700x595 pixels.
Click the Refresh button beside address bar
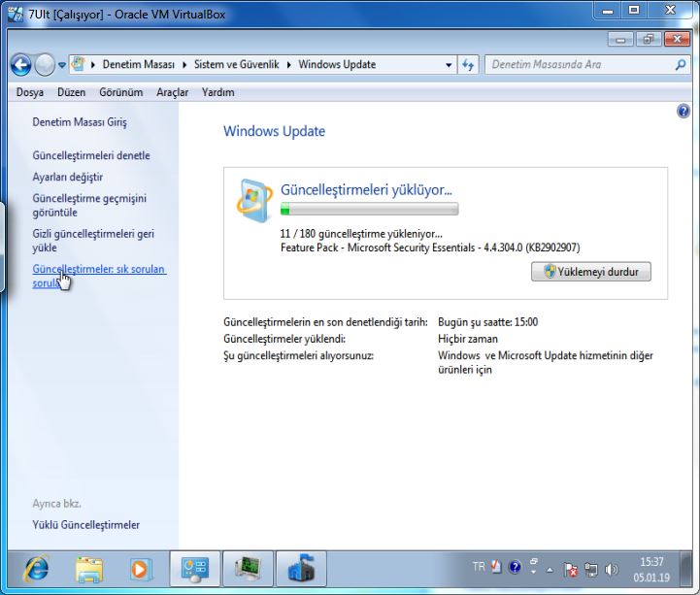click(468, 65)
